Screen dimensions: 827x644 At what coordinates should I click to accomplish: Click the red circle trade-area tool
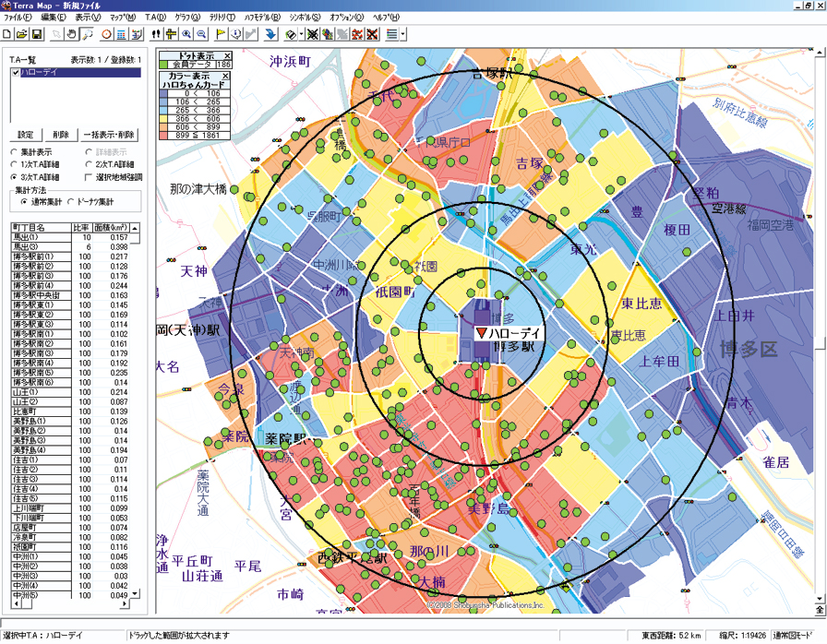(x=106, y=34)
